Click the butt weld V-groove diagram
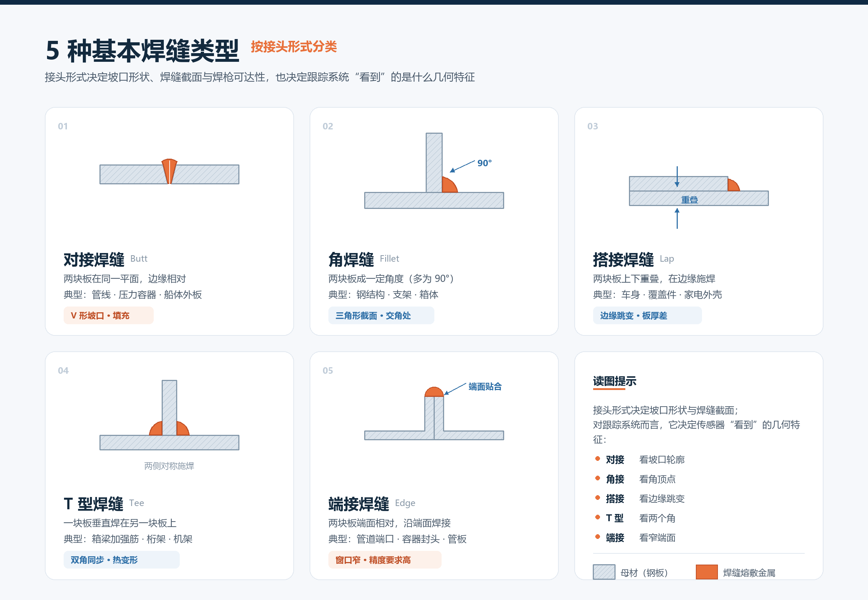This screenshot has height=600, width=868. (x=169, y=172)
